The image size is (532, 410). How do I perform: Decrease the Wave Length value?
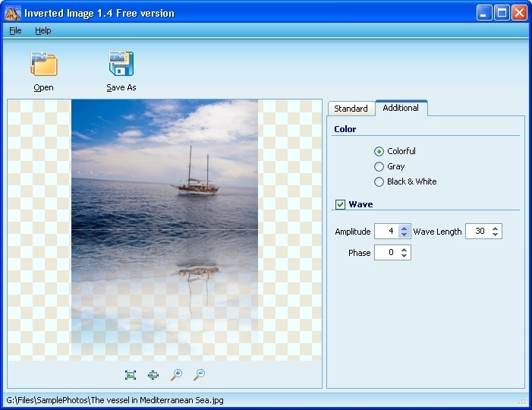point(495,235)
